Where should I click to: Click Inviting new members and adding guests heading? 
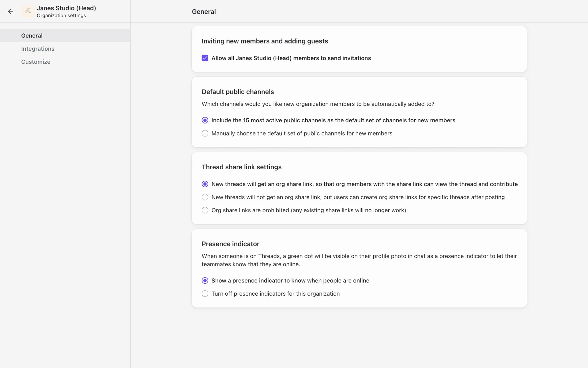pyautogui.click(x=265, y=41)
